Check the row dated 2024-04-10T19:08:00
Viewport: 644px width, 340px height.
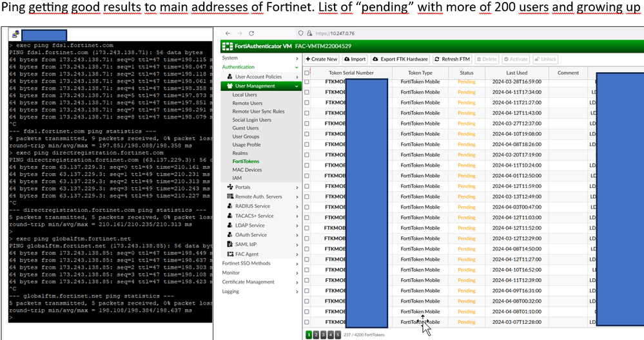point(307,134)
